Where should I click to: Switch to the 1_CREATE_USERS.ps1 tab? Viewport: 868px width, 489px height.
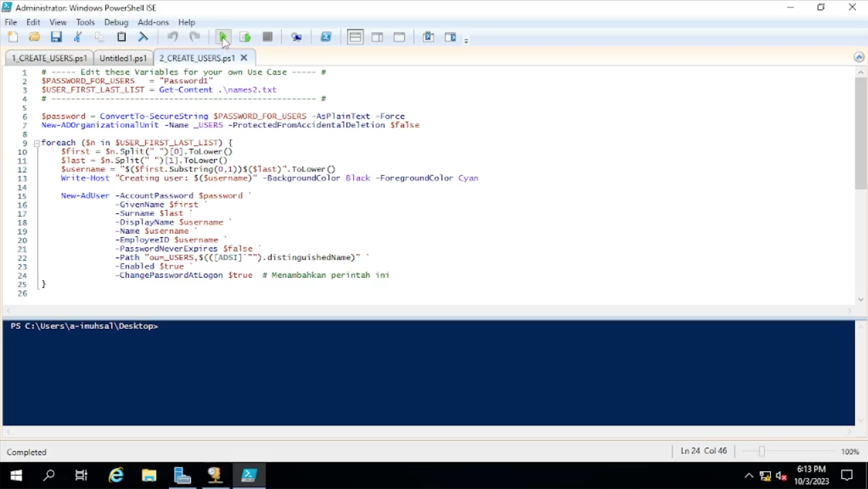tap(49, 58)
